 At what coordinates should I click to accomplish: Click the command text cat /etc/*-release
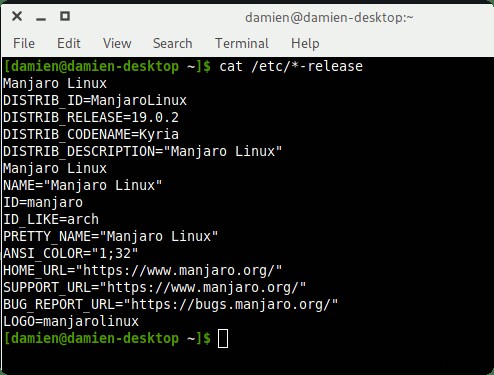pos(291,66)
